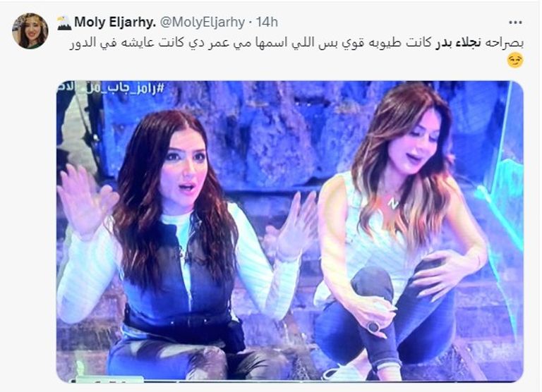
Task: Open the @MolyEljarhy handle link
Action: click(203, 23)
